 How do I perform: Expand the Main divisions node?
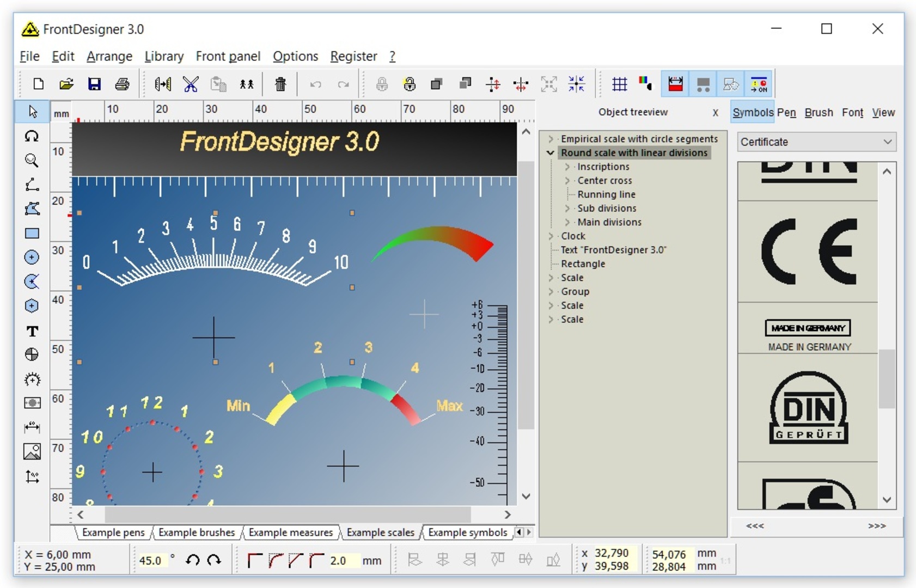pos(567,222)
